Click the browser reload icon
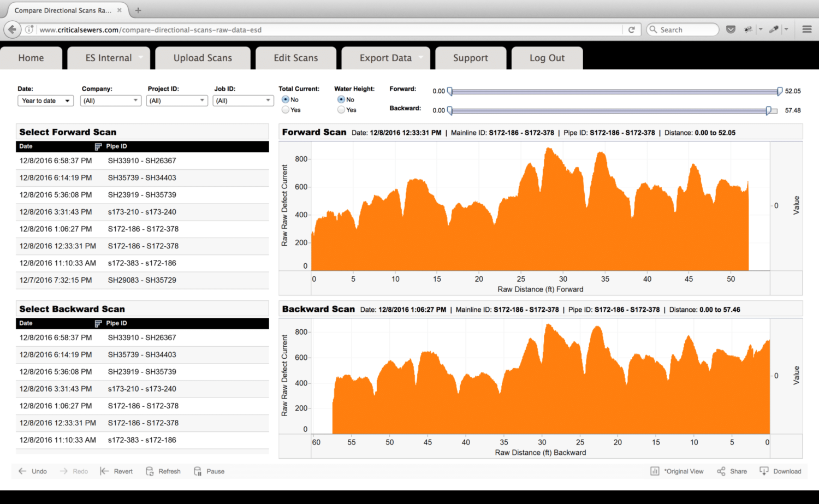 click(x=631, y=30)
